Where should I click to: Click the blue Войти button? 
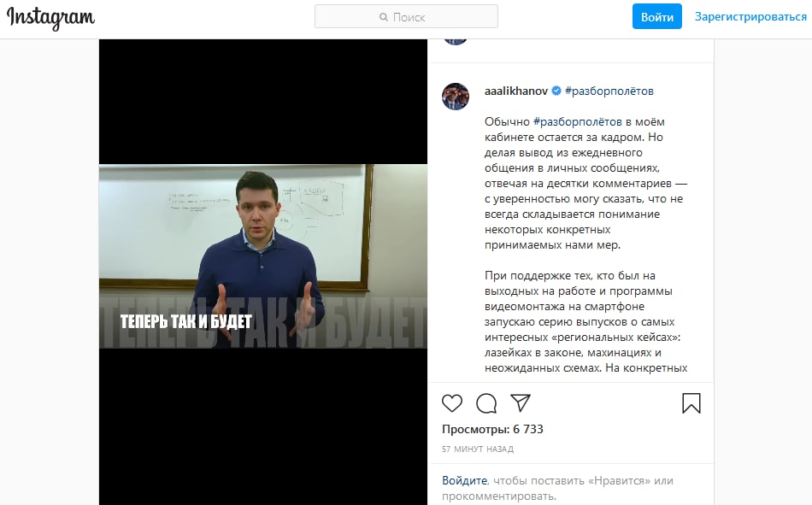[657, 16]
